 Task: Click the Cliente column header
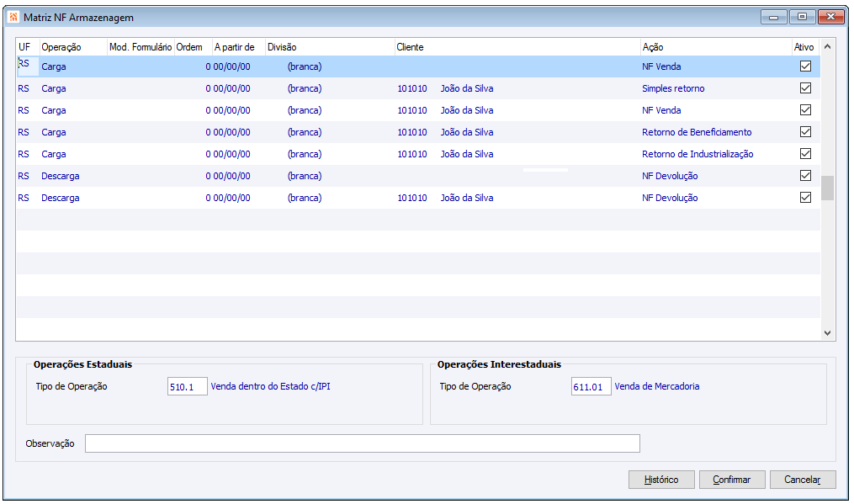pos(517,47)
